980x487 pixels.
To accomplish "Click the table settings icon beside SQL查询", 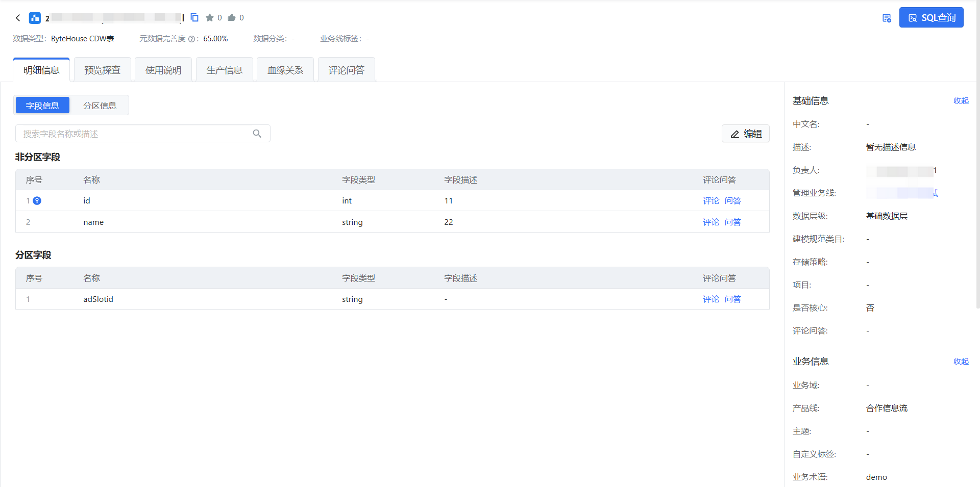I will point(887,18).
